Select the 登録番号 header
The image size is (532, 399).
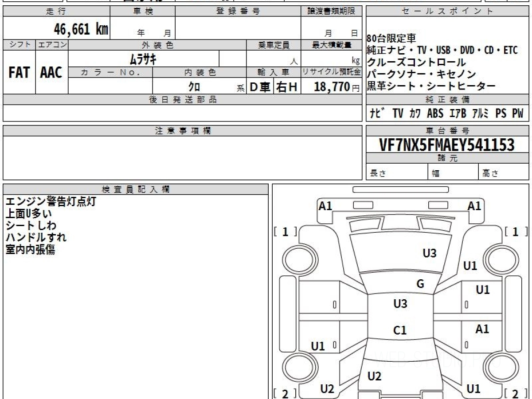(238, 12)
